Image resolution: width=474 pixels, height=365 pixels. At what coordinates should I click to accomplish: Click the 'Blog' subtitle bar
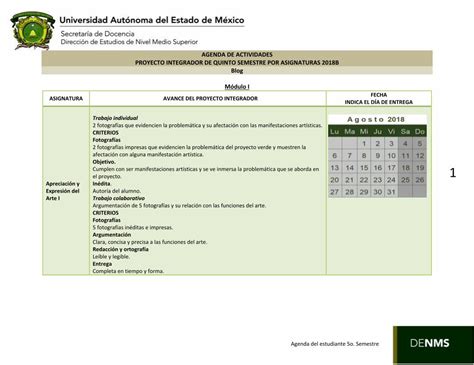237,70
